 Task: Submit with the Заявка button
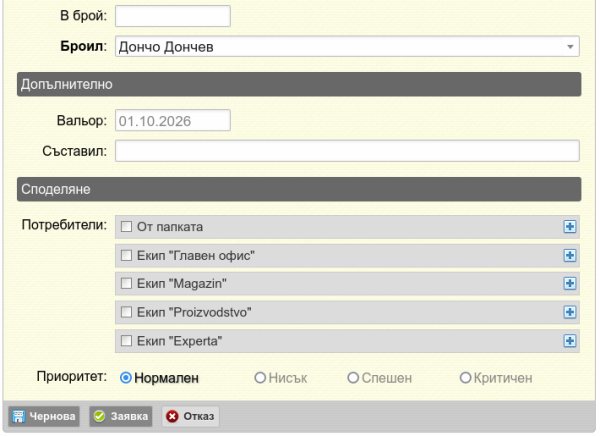click(x=121, y=416)
